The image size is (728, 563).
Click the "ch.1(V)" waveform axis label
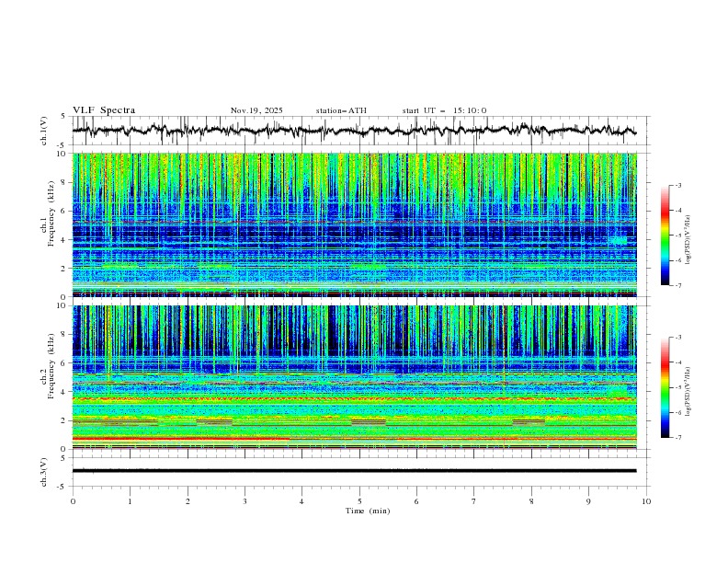(44, 131)
